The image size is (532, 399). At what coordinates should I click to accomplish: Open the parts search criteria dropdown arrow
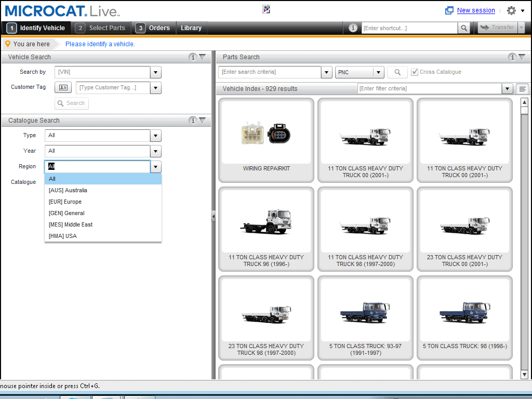point(326,72)
